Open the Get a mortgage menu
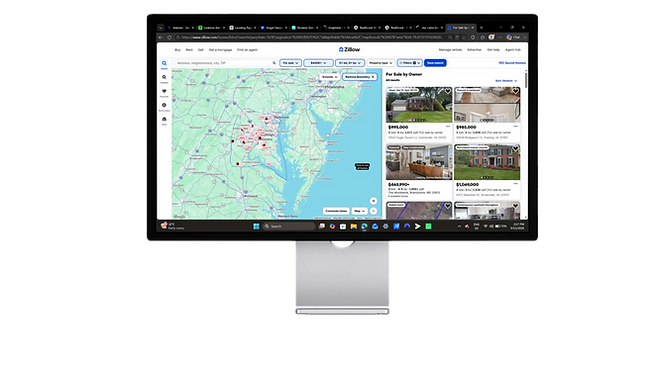This screenshot has height=366, width=653. [x=220, y=50]
